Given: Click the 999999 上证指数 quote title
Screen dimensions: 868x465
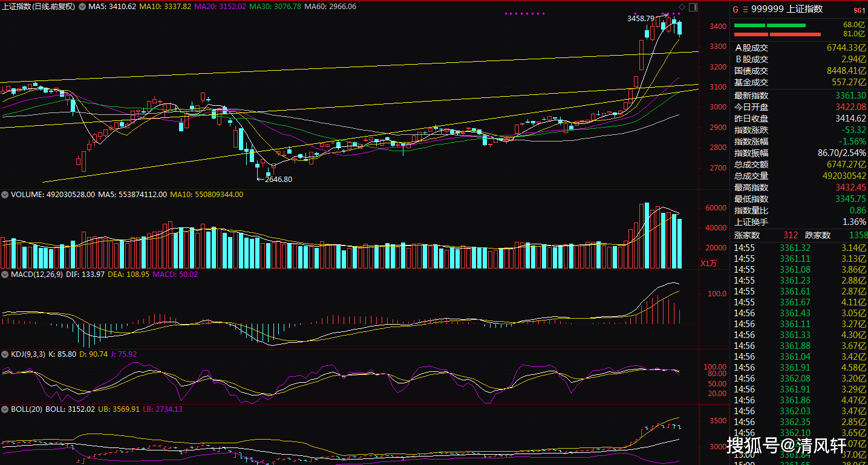Looking at the screenshot, I should [787, 9].
